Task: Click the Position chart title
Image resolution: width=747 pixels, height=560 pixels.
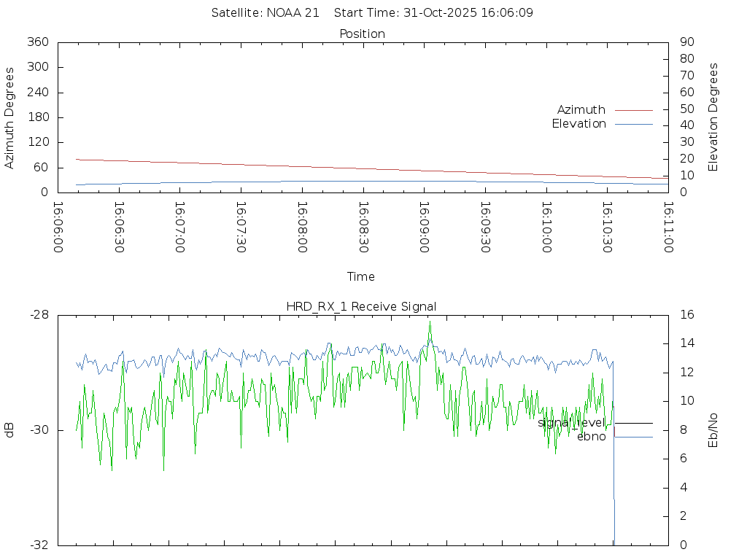Action: (x=362, y=34)
